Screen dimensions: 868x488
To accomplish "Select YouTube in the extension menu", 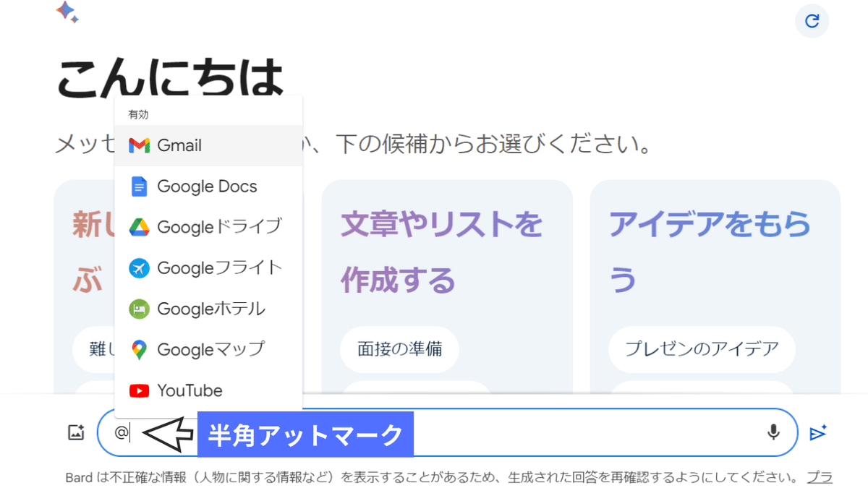I will pyautogui.click(x=208, y=391).
